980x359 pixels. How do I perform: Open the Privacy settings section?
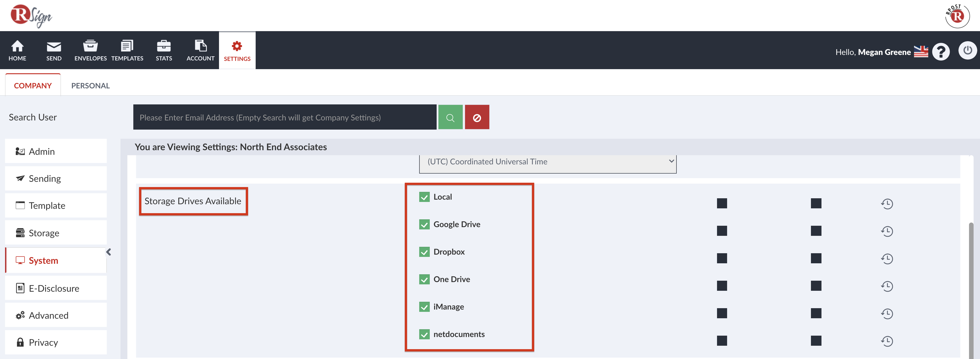56,342
